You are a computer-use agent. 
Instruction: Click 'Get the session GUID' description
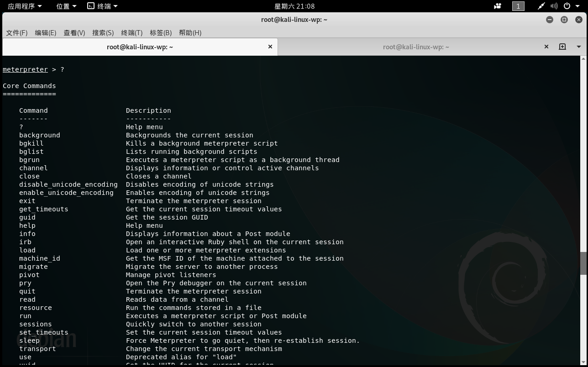[167, 217]
